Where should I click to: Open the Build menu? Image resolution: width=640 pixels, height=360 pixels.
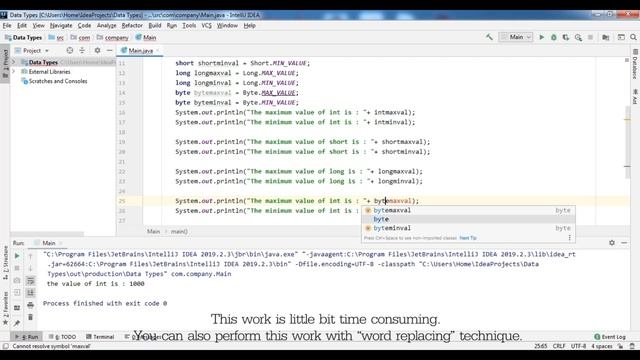coord(155,25)
